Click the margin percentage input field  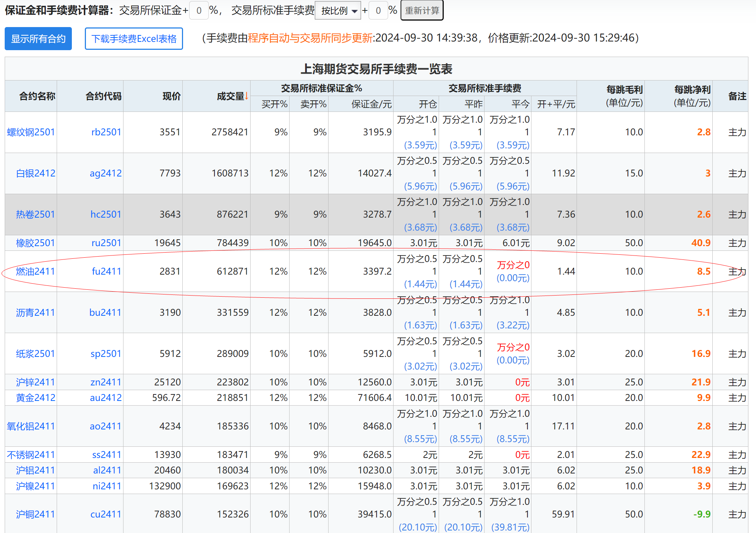coord(199,10)
